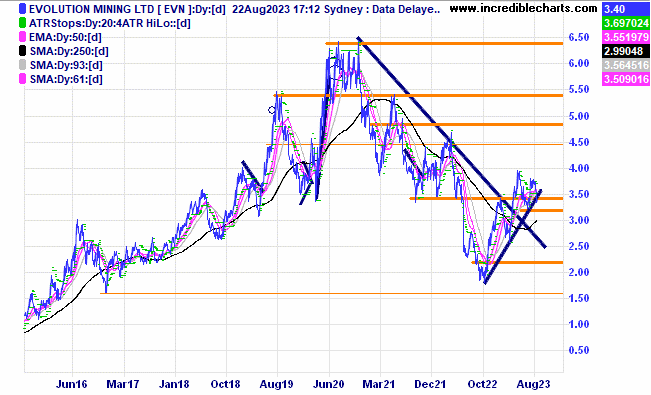Click the 2.99048 SMA 250 value box
Screen dimensions: 651x395
pyautogui.click(x=626, y=51)
